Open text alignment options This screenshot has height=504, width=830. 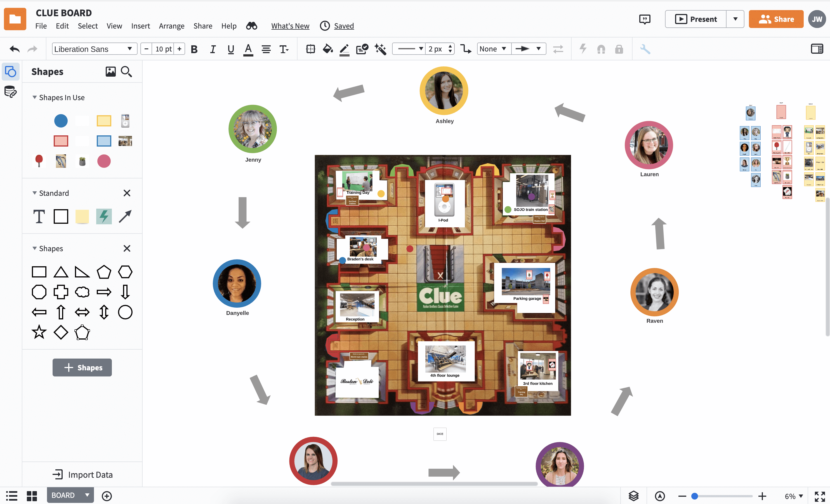tap(266, 49)
